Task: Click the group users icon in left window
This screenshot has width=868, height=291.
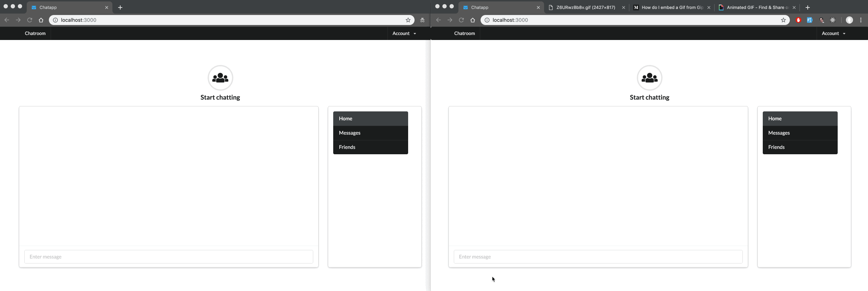Action: [220, 78]
